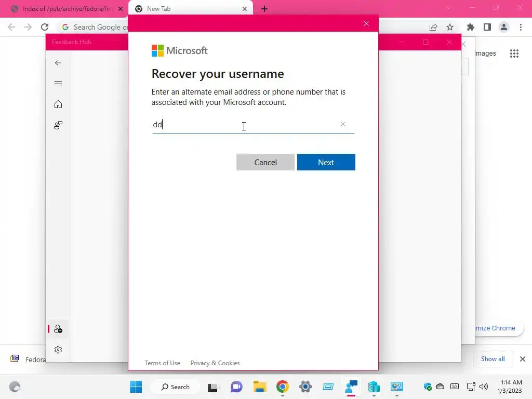Viewport: 532px width, 399px height.
Task: Show all downloads in Chrome
Action: (493, 359)
